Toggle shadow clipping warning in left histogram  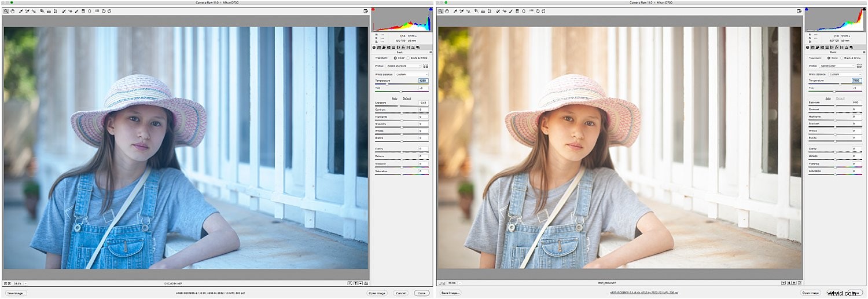click(x=373, y=9)
